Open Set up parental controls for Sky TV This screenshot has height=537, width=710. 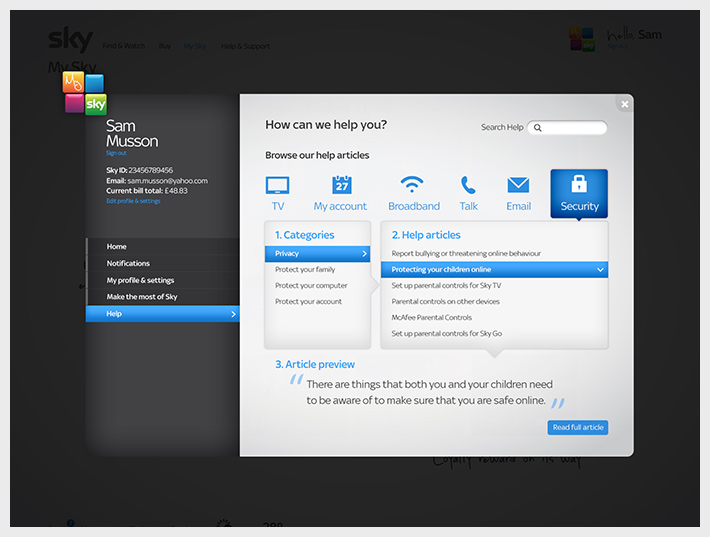[446, 286]
